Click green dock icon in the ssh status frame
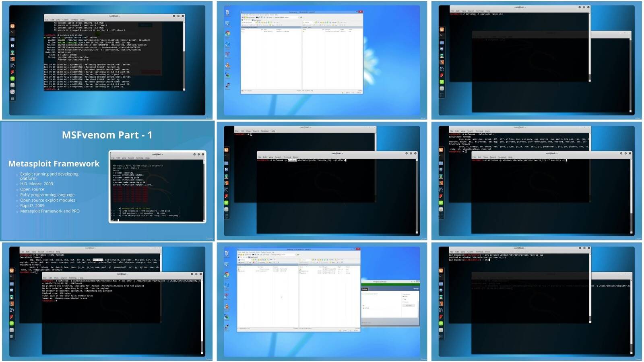The height and width of the screenshot is (362, 644). (x=12, y=79)
